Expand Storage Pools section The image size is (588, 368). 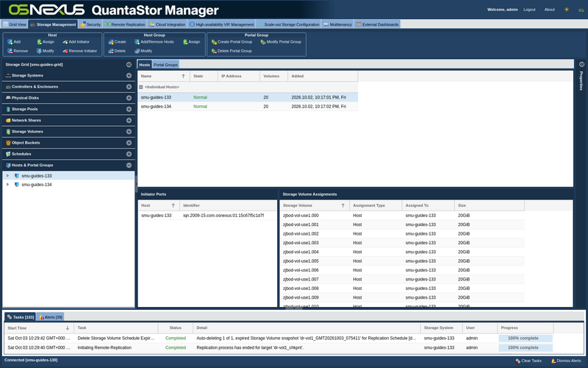click(129, 109)
